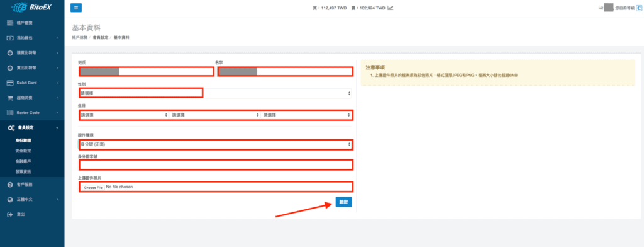This screenshot has width=644, height=247.
Task: Open the 帳戶總覽 sidebar item
Action: (x=32, y=23)
